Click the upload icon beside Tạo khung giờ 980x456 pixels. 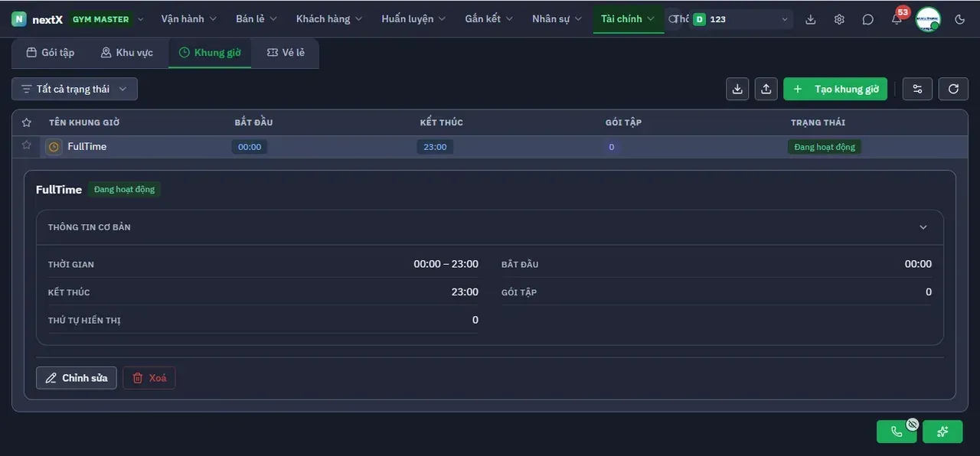coord(766,89)
